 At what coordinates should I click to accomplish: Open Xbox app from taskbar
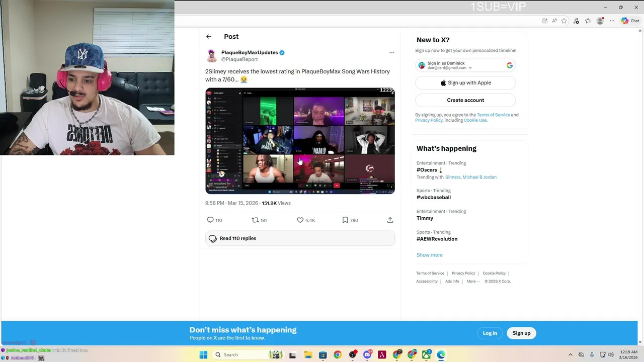[427, 355]
